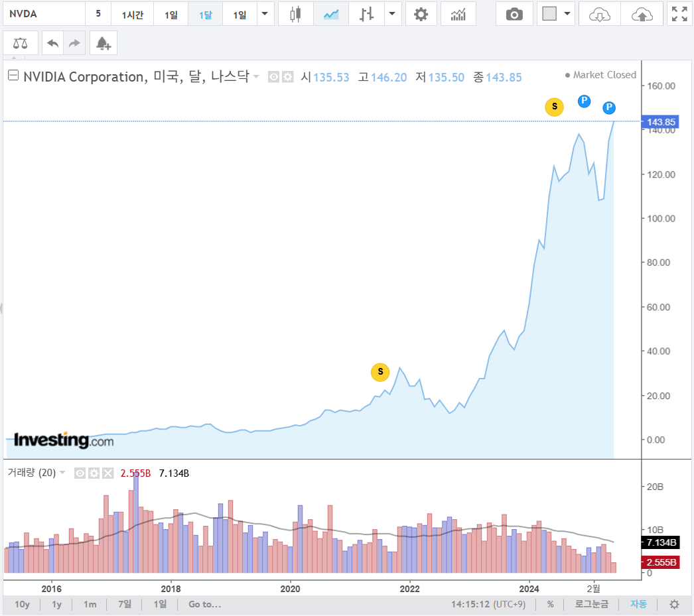Click the first blue P marker
694x616 pixels.
pos(585,101)
